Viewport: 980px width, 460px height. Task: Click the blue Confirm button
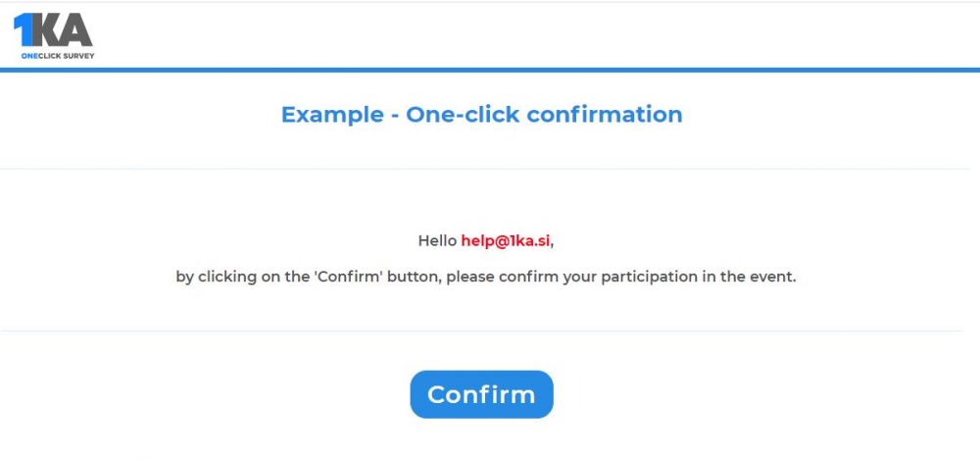pyautogui.click(x=481, y=394)
